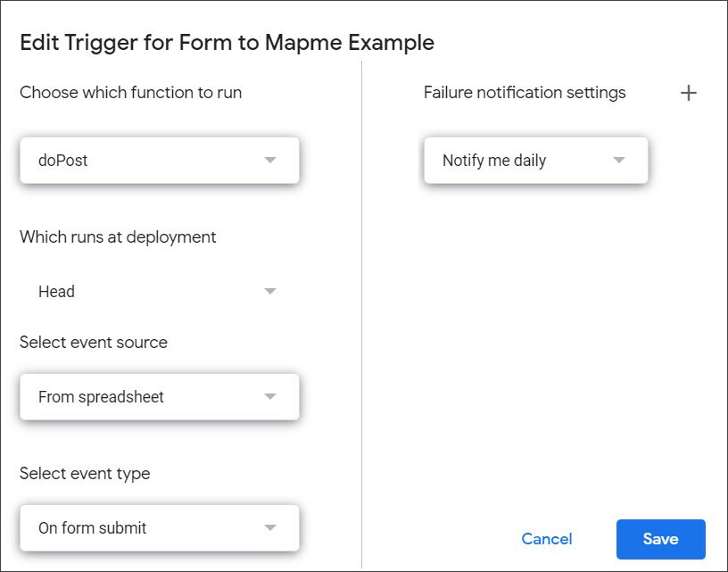Click the Choose which function to run label

point(129,92)
